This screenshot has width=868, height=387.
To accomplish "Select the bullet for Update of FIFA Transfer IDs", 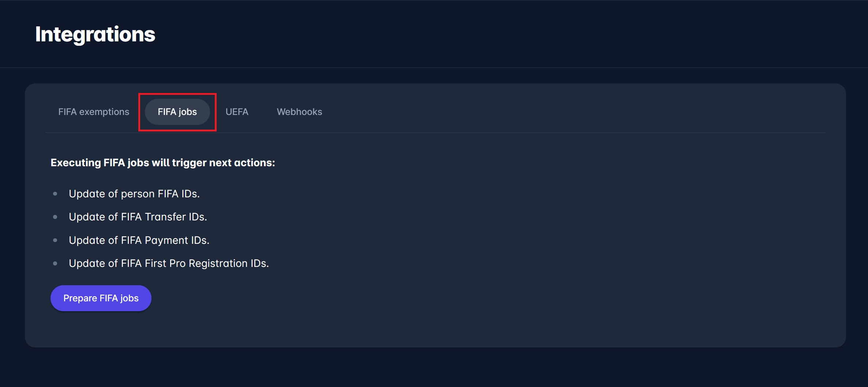I will coord(56,216).
